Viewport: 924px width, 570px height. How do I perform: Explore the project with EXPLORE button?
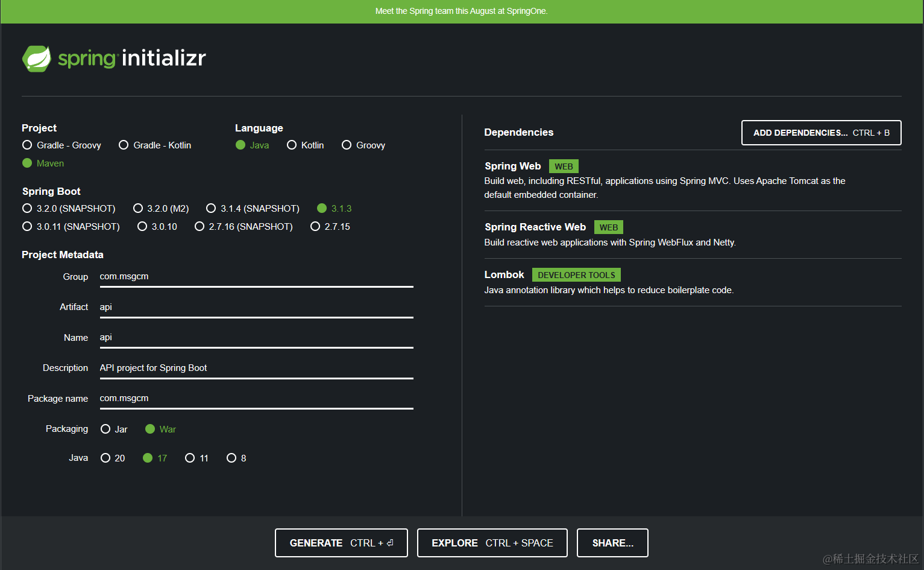[x=492, y=543]
